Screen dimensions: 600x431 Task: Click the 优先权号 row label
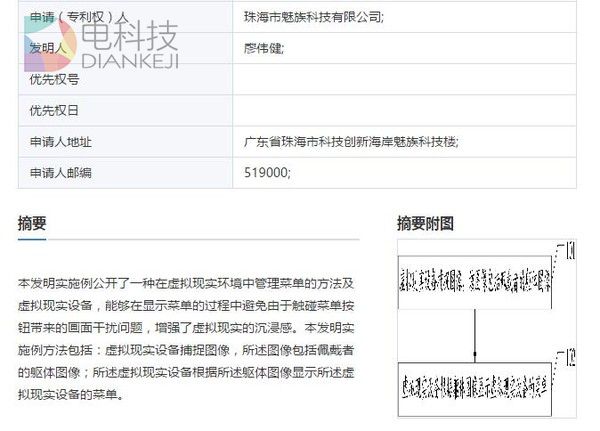click(54, 80)
